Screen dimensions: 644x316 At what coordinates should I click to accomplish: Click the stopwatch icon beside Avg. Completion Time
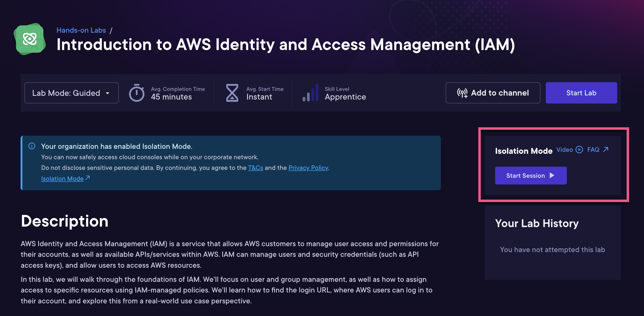pos(137,93)
